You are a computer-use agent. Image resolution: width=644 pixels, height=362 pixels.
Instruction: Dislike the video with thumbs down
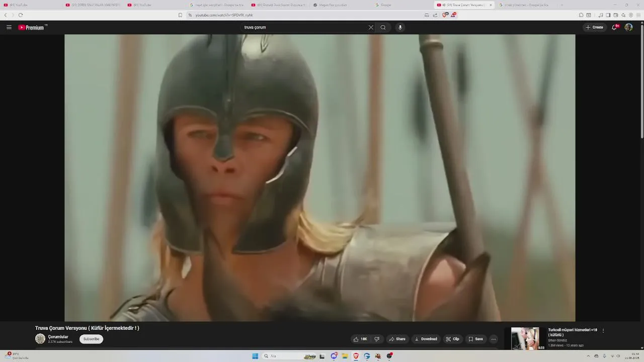point(377,339)
